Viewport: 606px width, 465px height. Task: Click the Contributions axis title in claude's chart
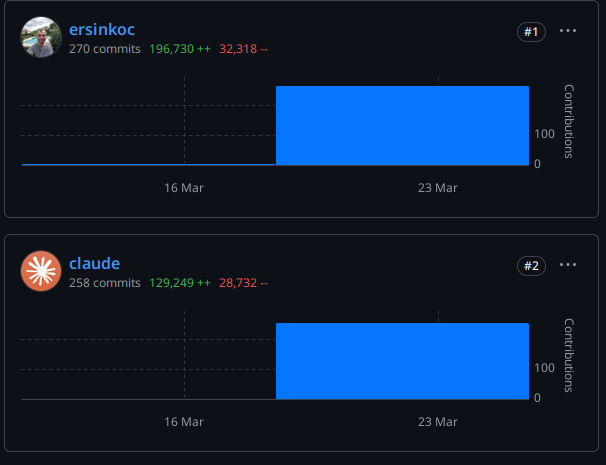click(x=569, y=355)
